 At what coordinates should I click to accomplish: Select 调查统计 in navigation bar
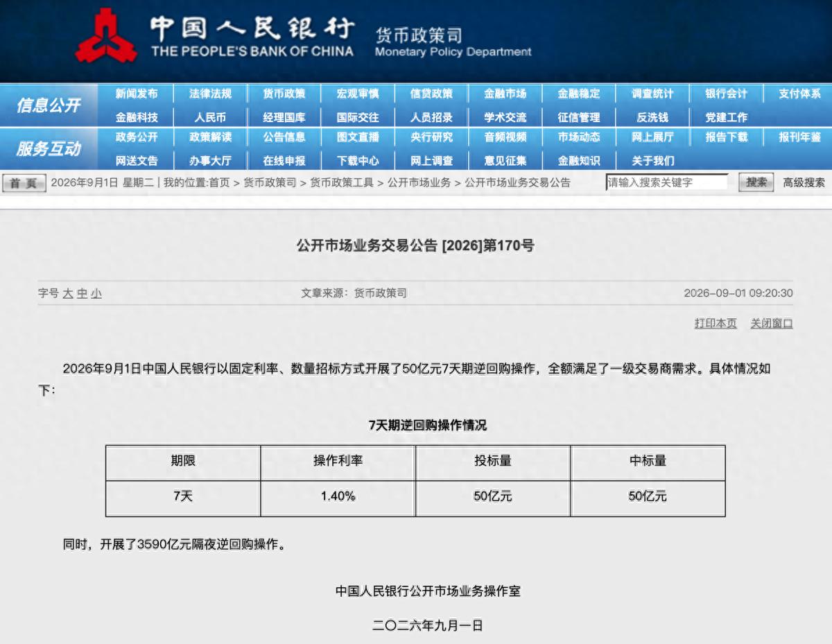click(652, 94)
